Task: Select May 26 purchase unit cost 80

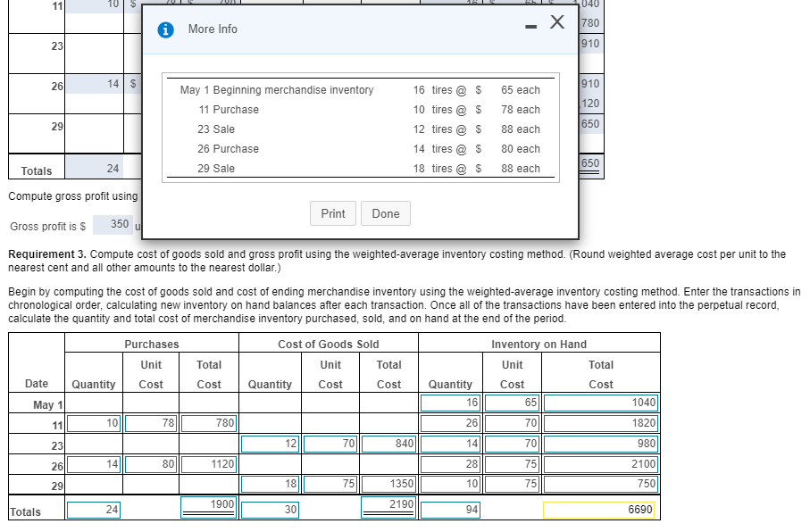Action: pyautogui.click(x=151, y=465)
